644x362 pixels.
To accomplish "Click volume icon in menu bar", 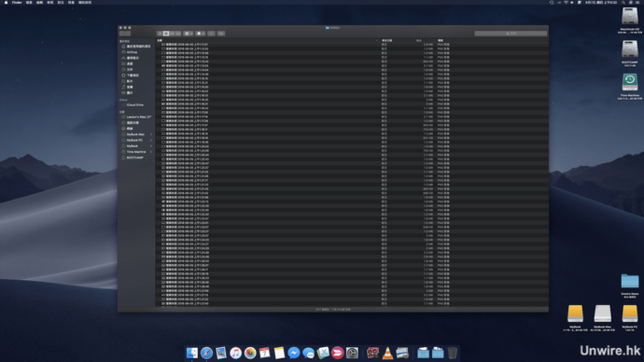I will [572, 3].
